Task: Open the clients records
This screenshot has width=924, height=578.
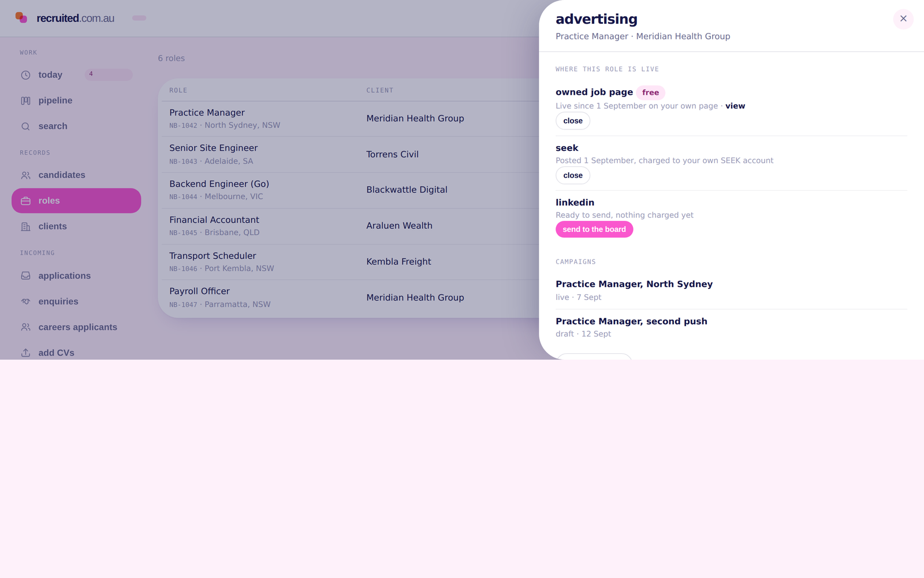Action: tap(76, 227)
